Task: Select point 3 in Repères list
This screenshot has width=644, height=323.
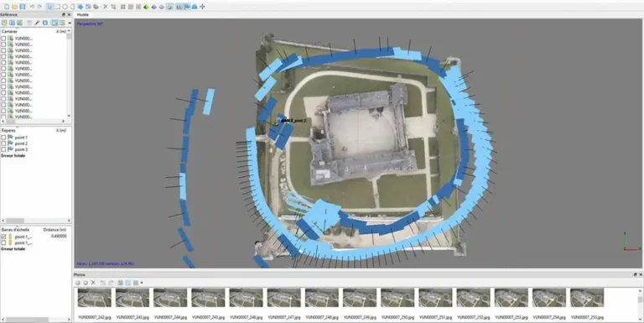Action: point(21,149)
